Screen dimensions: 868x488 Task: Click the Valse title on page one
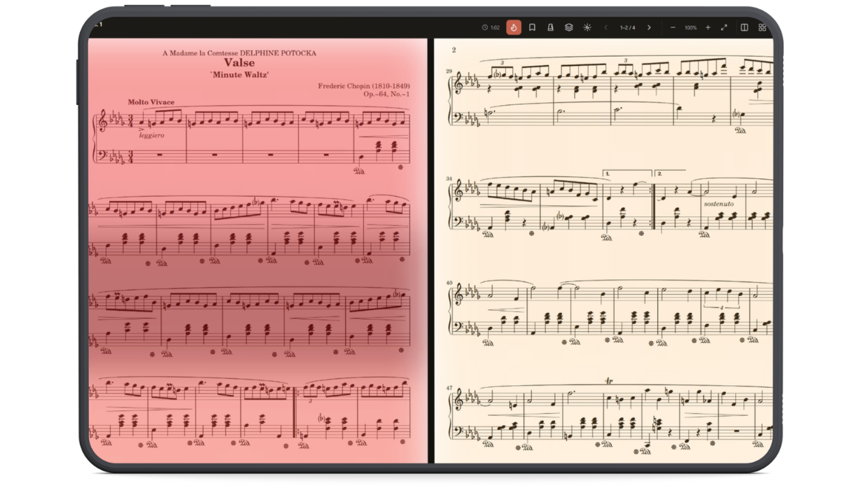pyautogui.click(x=239, y=63)
